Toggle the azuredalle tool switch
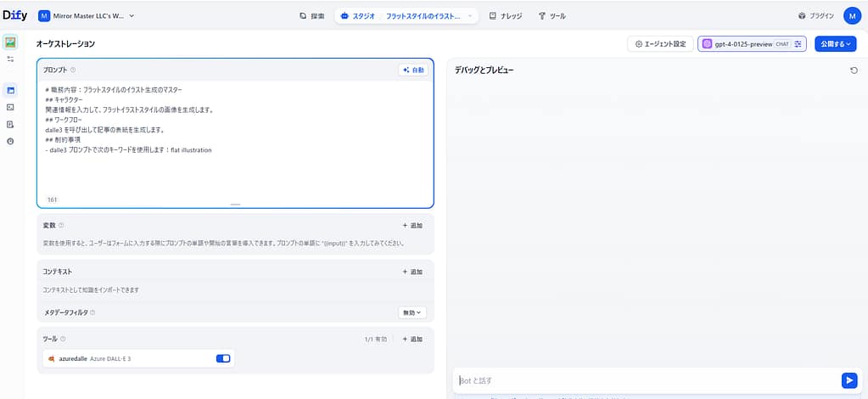The image size is (868, 399). 223,359
